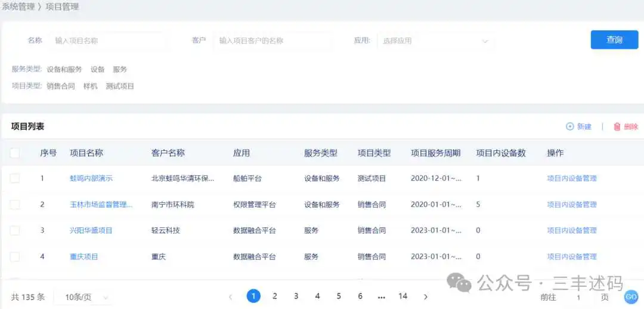Screen dimensions: 644x309
Task: Toggle the select-all header checkbox
Action: point(15,153)
